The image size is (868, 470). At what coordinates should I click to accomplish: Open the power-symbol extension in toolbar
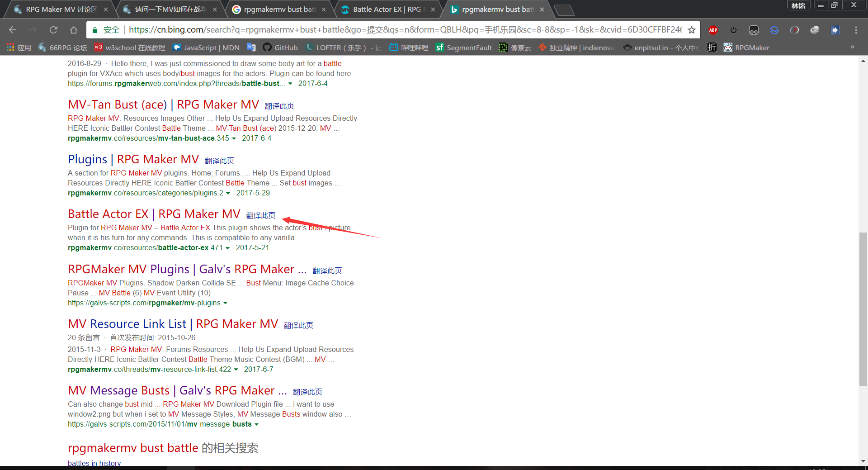point(733,30)
